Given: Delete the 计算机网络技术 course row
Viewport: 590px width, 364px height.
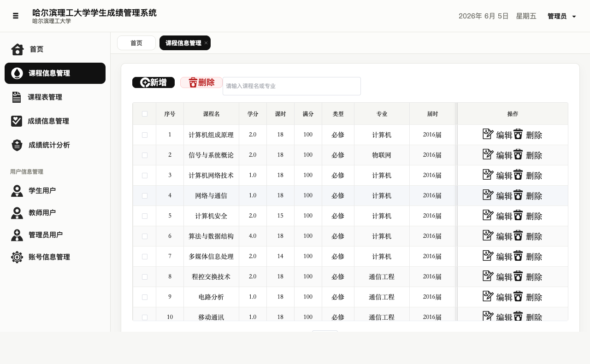Looking at the screenshot, I should pos(528,175).
